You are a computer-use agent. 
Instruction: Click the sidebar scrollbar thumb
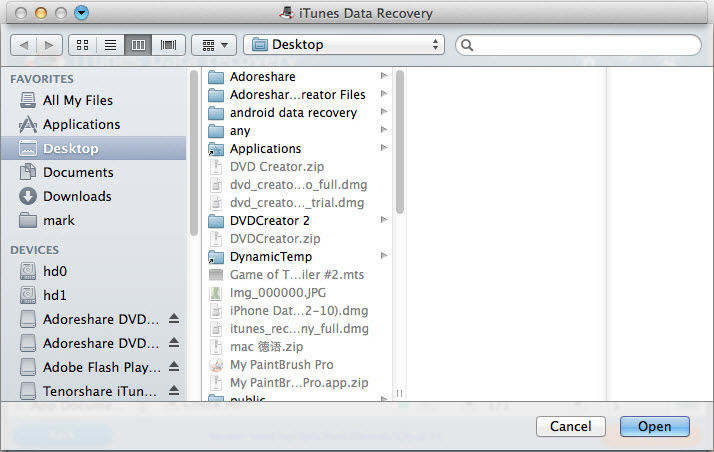(x=194, y=153)
